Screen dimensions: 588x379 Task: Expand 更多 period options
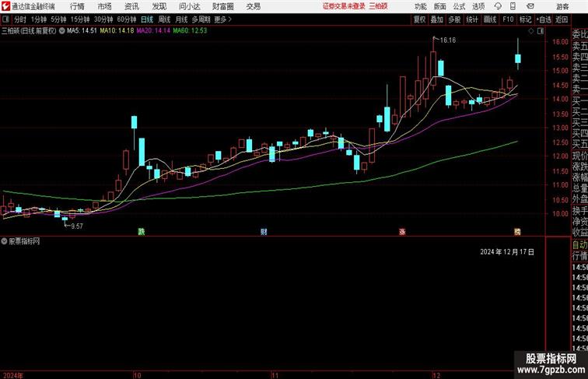tap(222, 19)
